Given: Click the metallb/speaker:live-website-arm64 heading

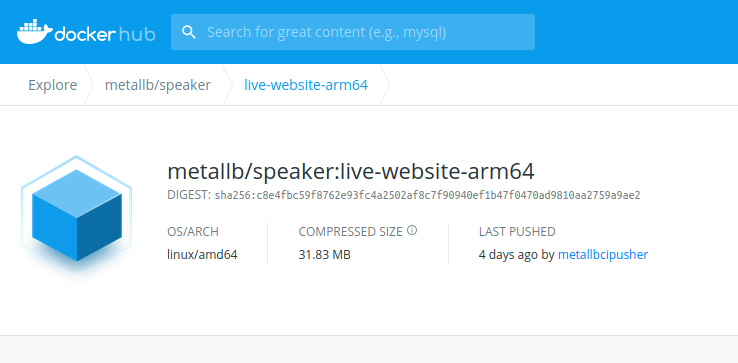Looking at the screenshot, I should 351,172.
